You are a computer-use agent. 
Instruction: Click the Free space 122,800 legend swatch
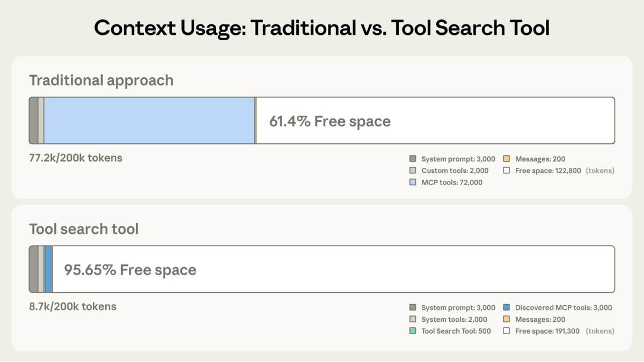pos(506,171)
